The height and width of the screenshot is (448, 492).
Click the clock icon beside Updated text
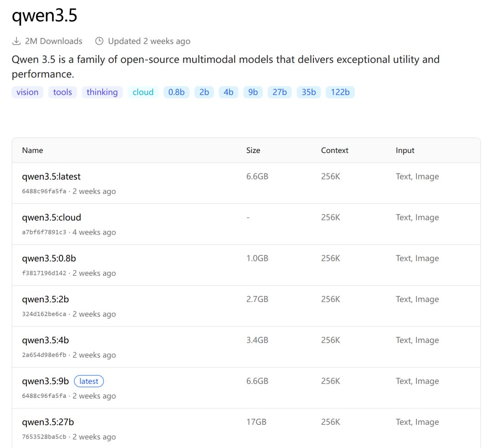pos(99,41)
